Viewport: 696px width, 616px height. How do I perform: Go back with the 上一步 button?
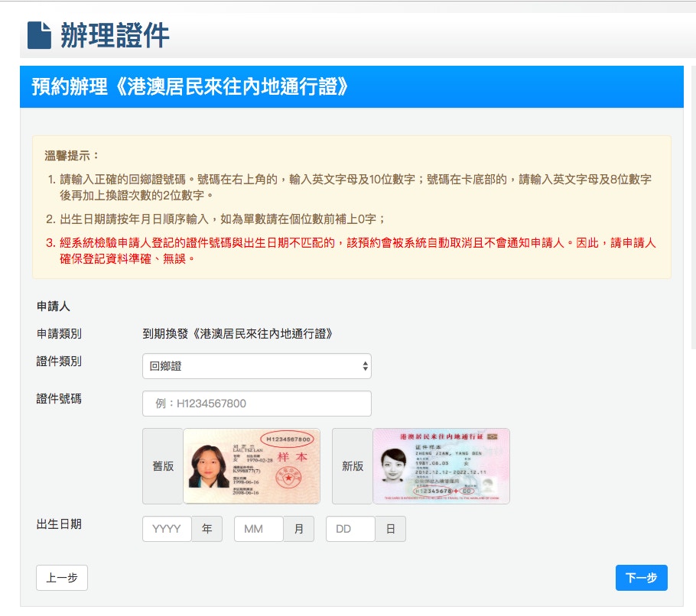[62, 578]
